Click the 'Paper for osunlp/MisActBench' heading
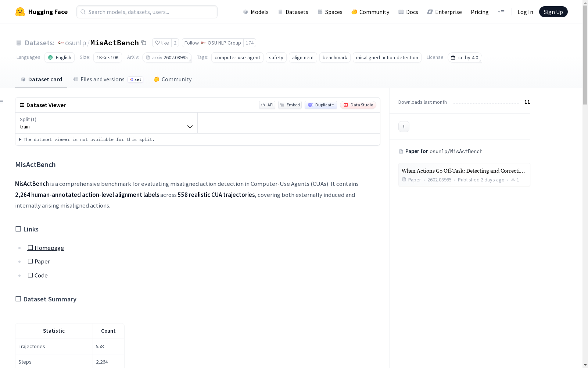This screenshot has height=368, width=588. coord(441,151)
